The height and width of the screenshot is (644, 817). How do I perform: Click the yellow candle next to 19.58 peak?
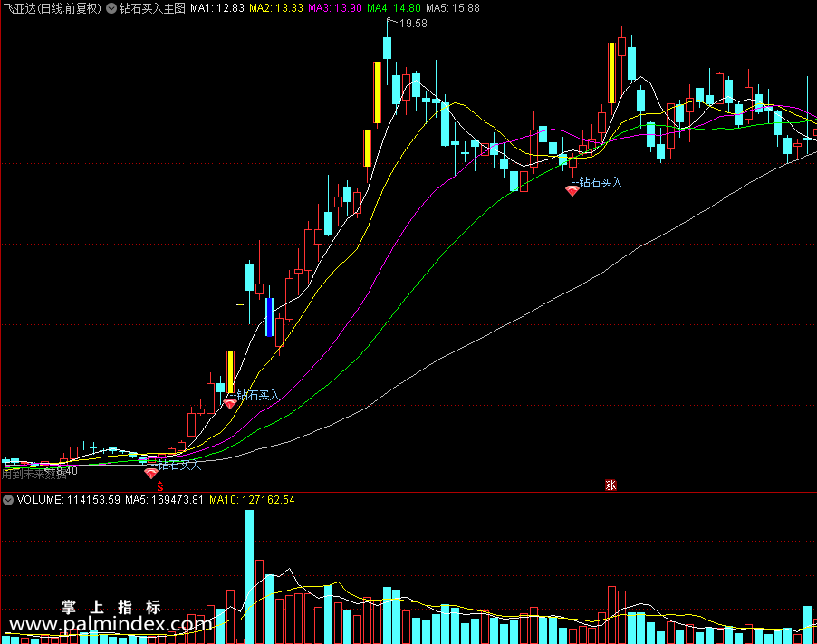pos(377,92)
